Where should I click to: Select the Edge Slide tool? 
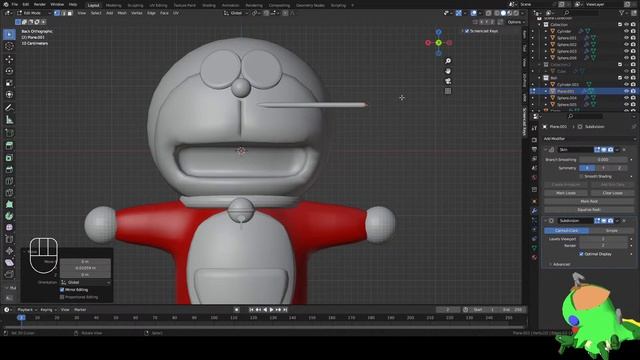(9, 240)
